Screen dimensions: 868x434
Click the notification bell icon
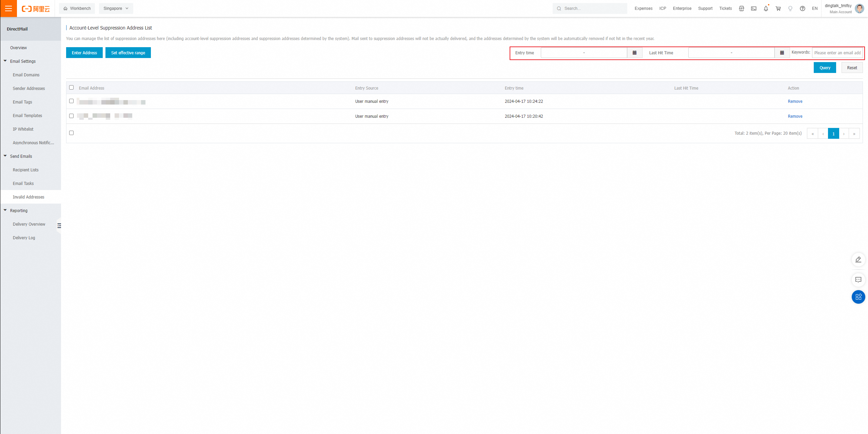coord(766,8)
